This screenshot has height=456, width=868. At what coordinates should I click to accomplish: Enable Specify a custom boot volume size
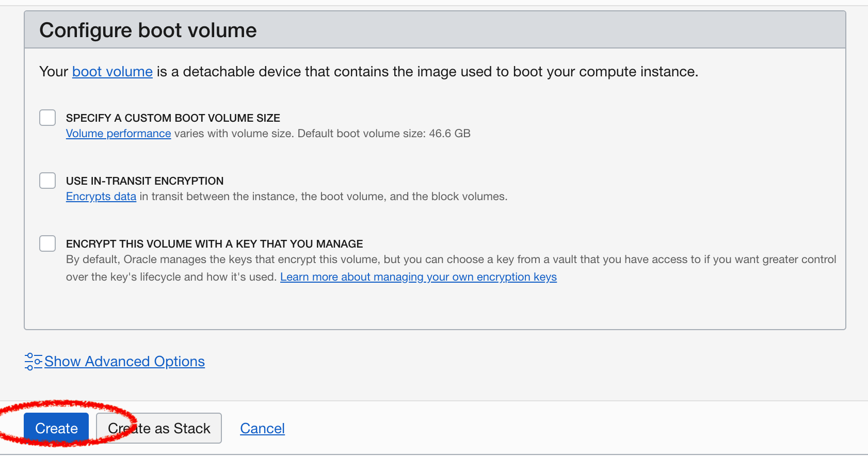click(x=47, y=118)
